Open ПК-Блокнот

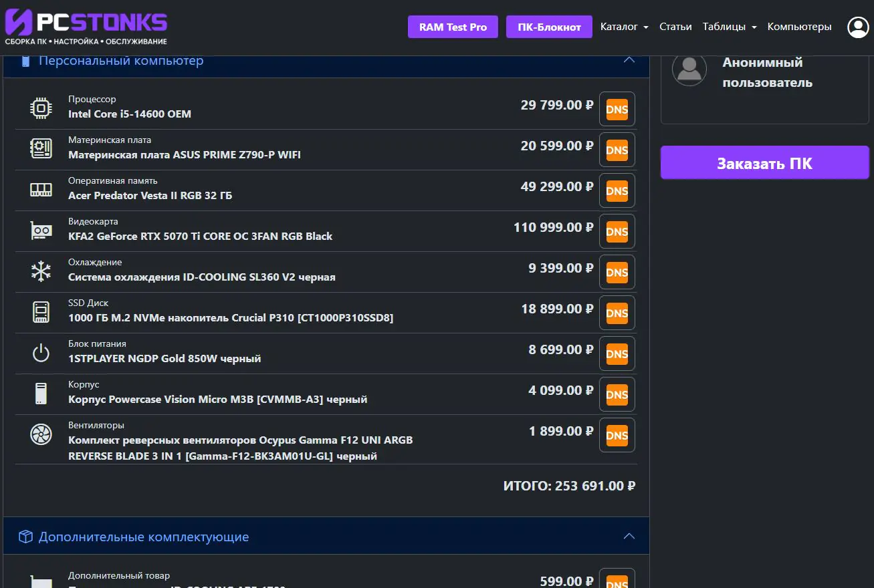(549, 27)
